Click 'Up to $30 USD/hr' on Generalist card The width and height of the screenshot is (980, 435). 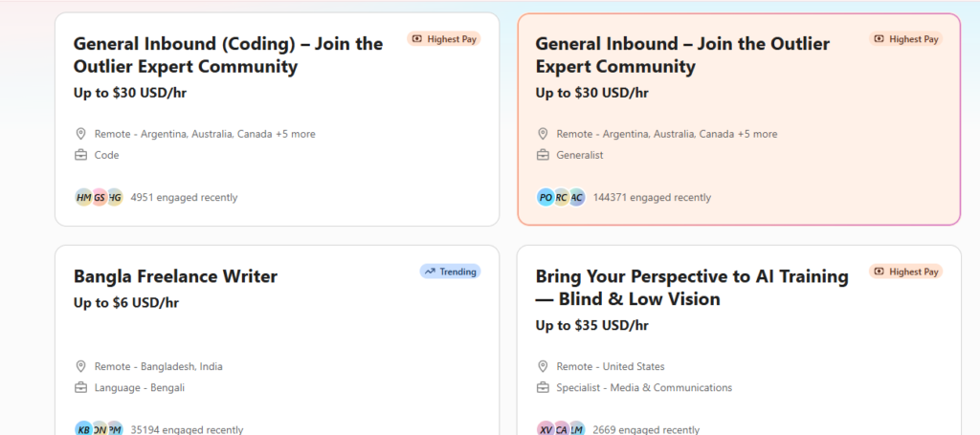click(591, 93)
